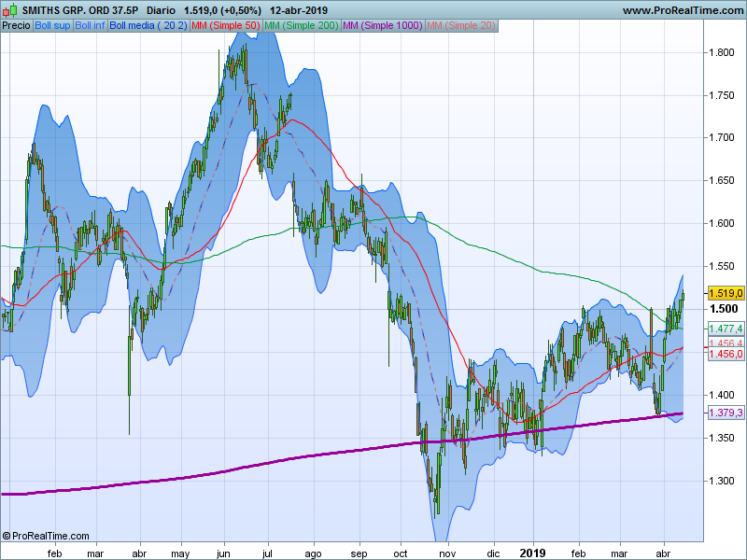Click the www.ProRealTime.com link at top right
This screenshot has height=560, width=747.
click(x=684, y=10)
